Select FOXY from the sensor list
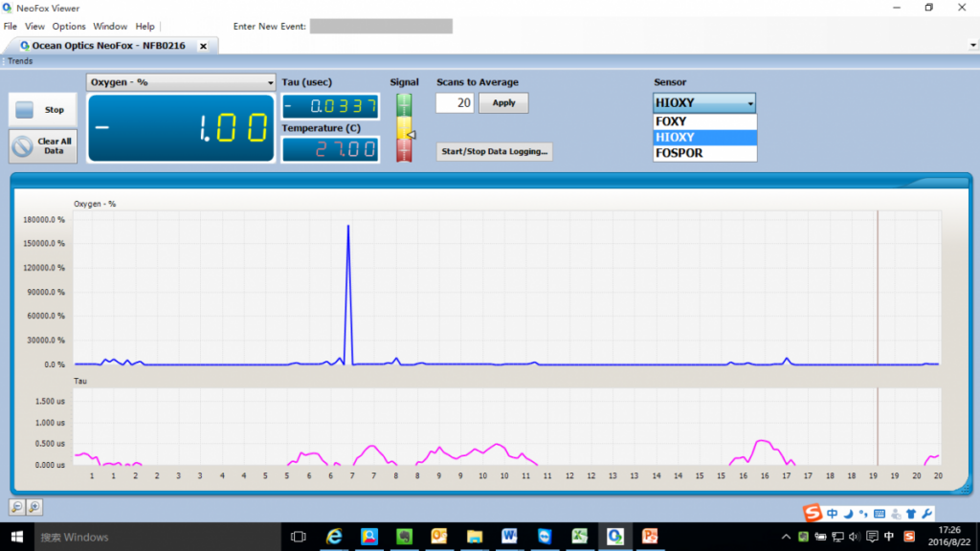This screenshot has height=551, width=980. pos(704,121)
